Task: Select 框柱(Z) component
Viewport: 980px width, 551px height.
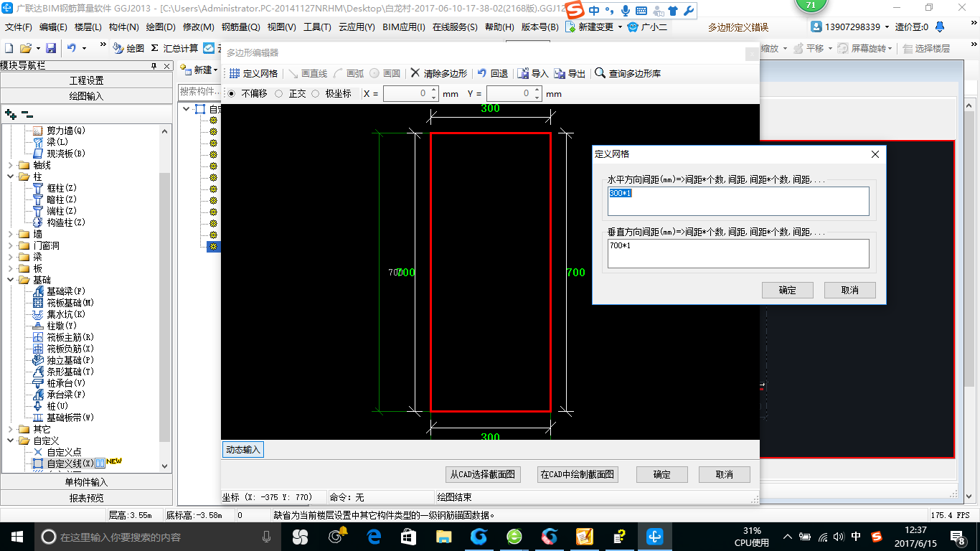Action: tap(61, 188)
